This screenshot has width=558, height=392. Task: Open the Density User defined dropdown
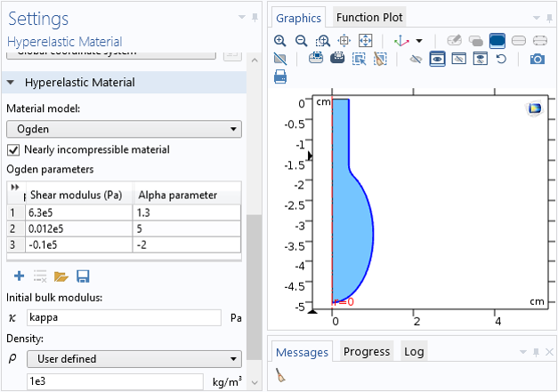pyautogui.click(x=133, y=359)
